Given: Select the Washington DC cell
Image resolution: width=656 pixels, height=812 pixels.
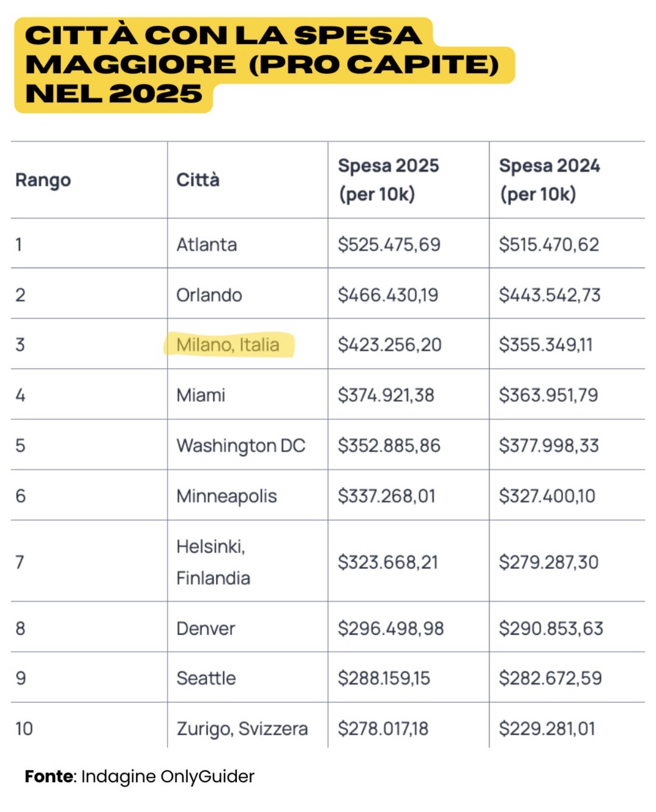Looking at the screenshot, I should pos(241,445).
